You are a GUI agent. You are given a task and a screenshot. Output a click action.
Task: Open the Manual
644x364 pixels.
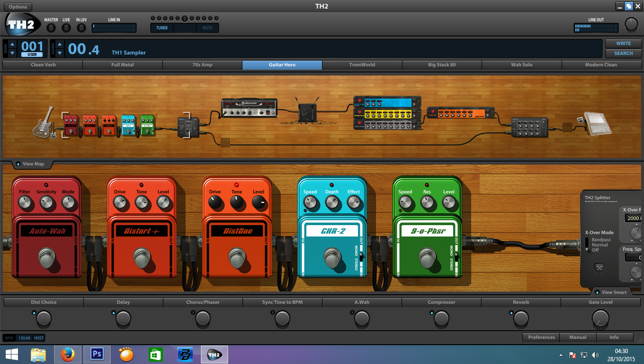(578, 337)
